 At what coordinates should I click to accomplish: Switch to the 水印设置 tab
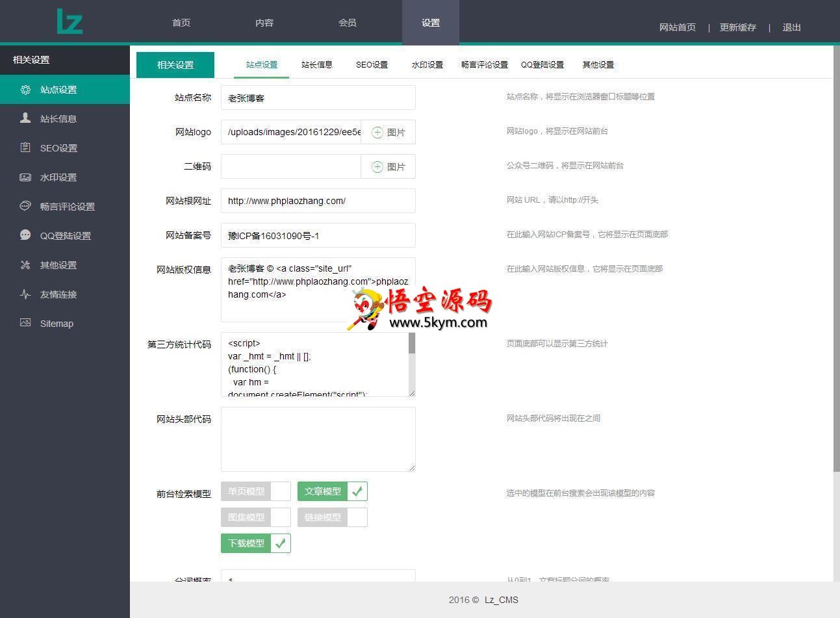point(427,65)
